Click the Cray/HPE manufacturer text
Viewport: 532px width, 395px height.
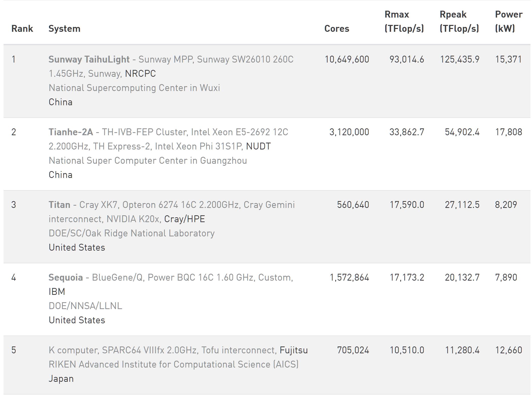tap(184, 219)
